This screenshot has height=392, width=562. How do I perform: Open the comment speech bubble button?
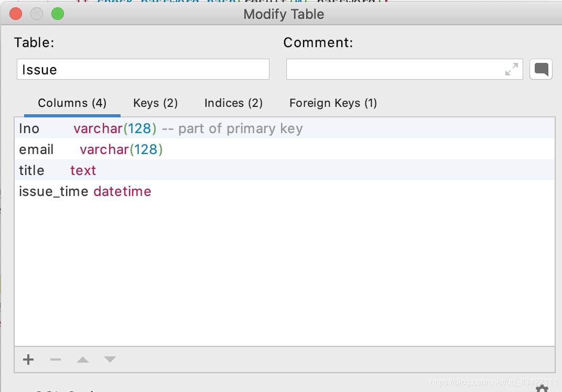pyautogui.click(x=541, y=69)
